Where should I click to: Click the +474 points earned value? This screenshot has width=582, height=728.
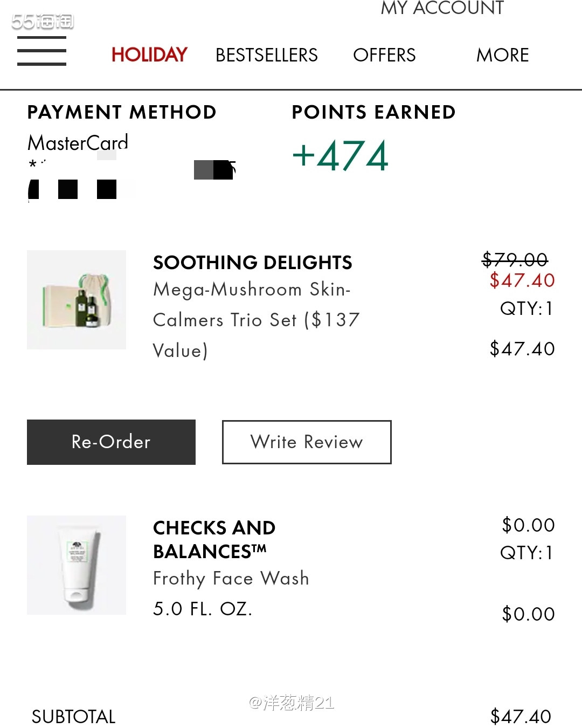pos(340,156)
